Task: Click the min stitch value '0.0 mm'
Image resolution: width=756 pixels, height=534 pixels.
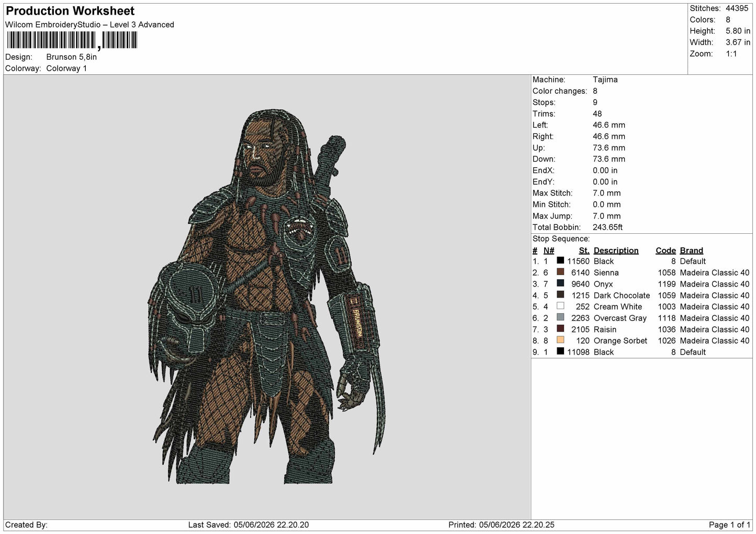Action: pyautogui.click(x=606, y=204)
